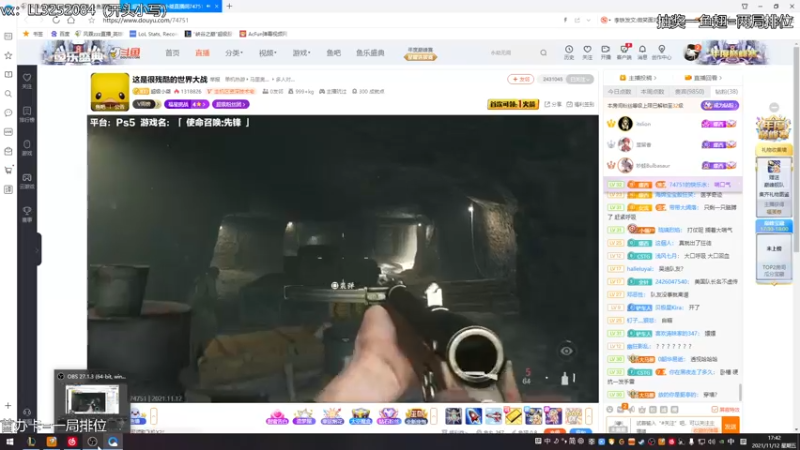Open the 首页 home navigation item

172,53
